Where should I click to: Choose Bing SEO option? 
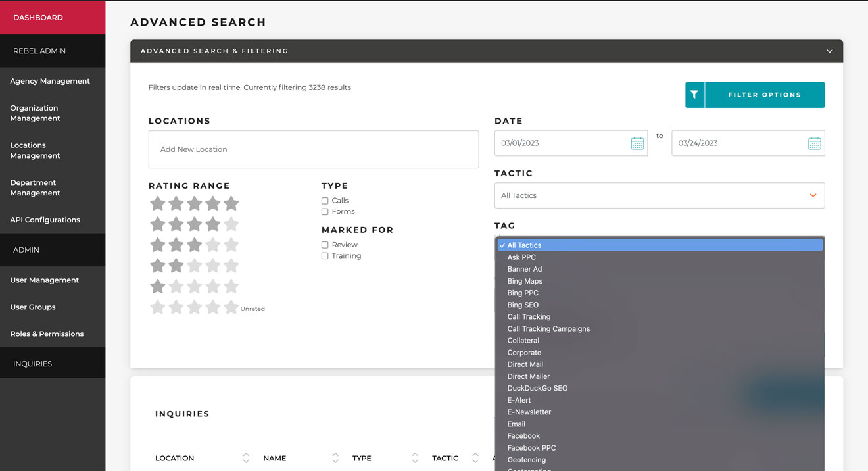(x=660, y=305)
